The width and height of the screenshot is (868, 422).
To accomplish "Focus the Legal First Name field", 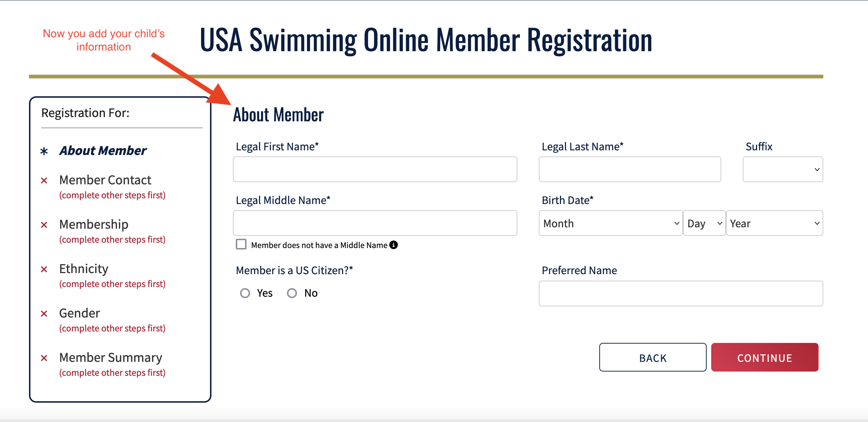I will tap(375, 169).
